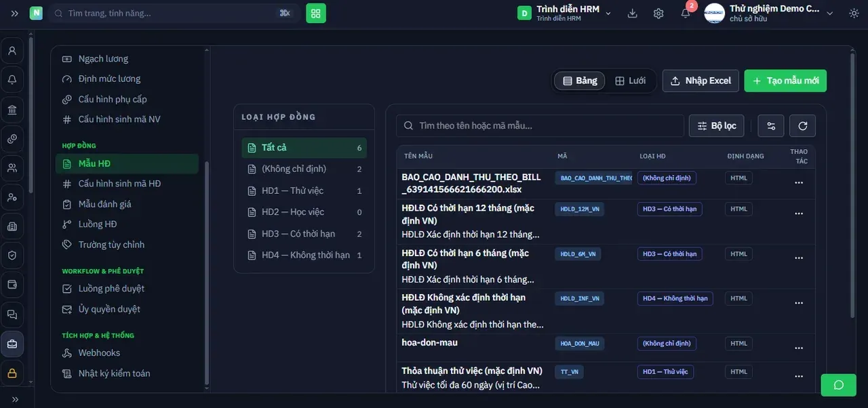Click the green N logo
This screenshot has height=408, width=868.
[x=35, y=13]
